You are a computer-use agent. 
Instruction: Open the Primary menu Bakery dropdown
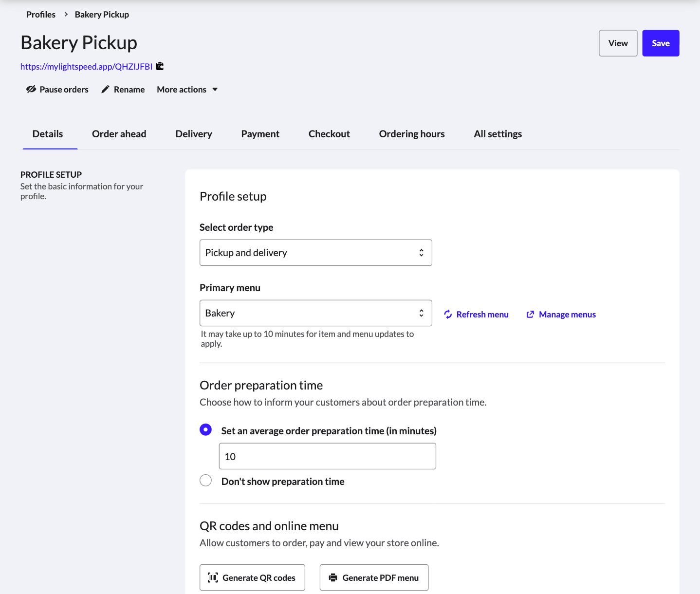pyautogui.click(x=315, y=313)
